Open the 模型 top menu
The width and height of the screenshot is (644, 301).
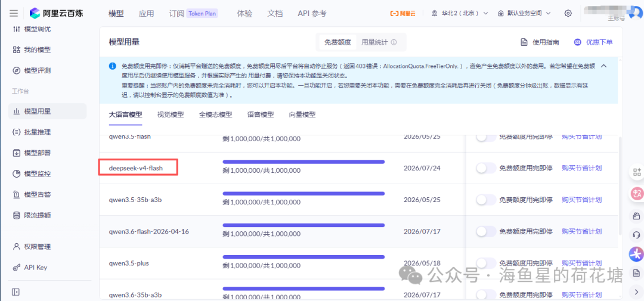click(116, 13)
